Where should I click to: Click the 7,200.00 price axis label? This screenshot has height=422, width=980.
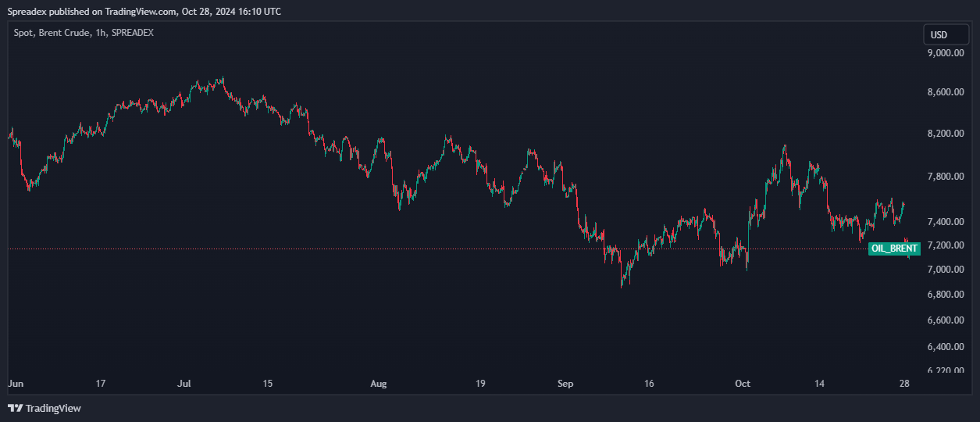pos(945,245)
